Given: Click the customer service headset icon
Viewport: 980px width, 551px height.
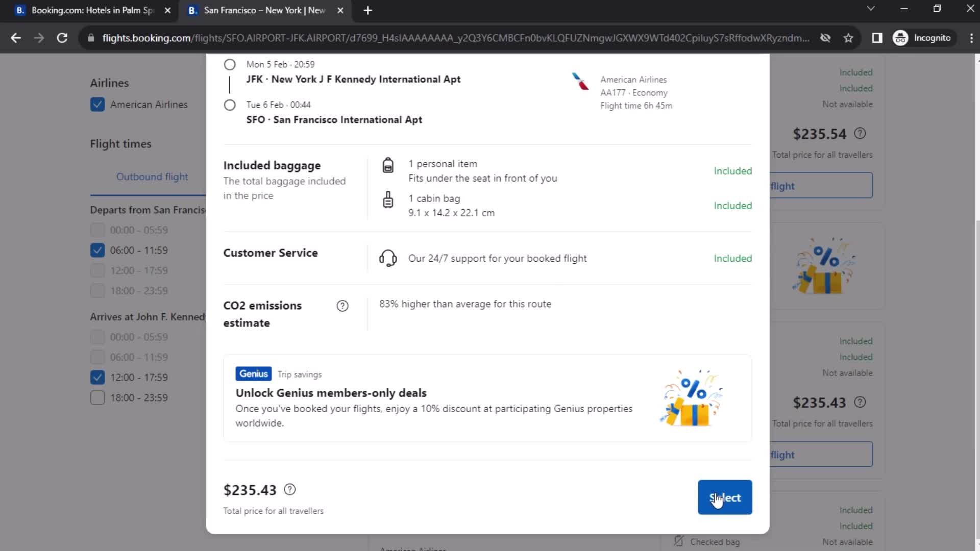Looking at the screenshot, I should pos(388,258).
